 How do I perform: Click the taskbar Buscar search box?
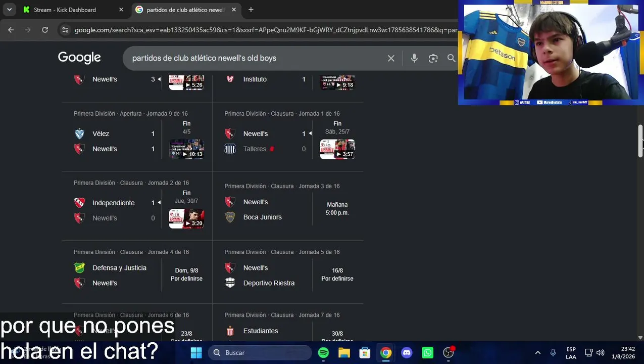click(260, 353)
